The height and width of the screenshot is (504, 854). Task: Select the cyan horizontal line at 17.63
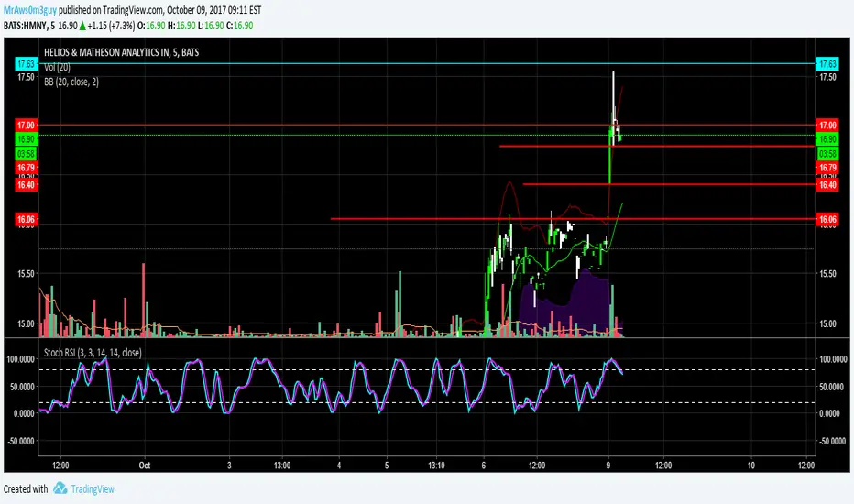point(426,64)
